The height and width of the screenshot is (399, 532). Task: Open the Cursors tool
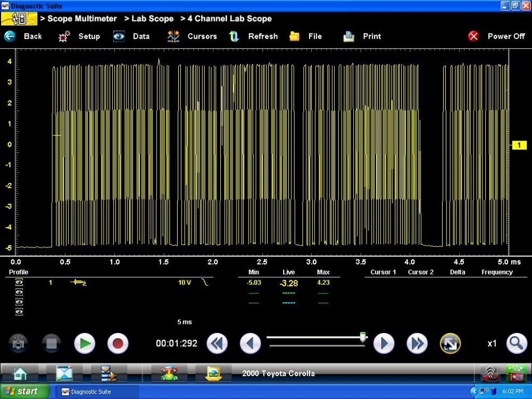[173, 37]
